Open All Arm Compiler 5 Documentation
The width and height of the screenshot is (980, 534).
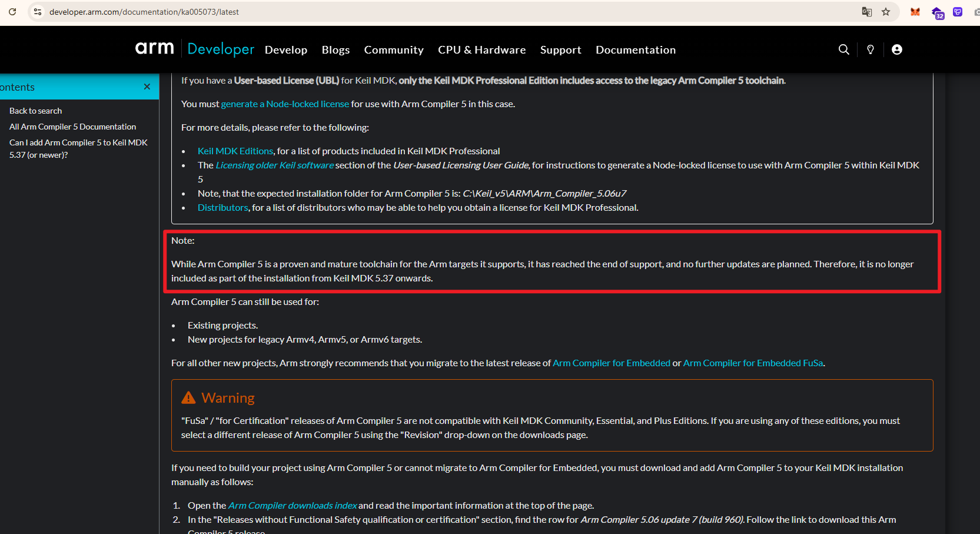coord(72,127)
